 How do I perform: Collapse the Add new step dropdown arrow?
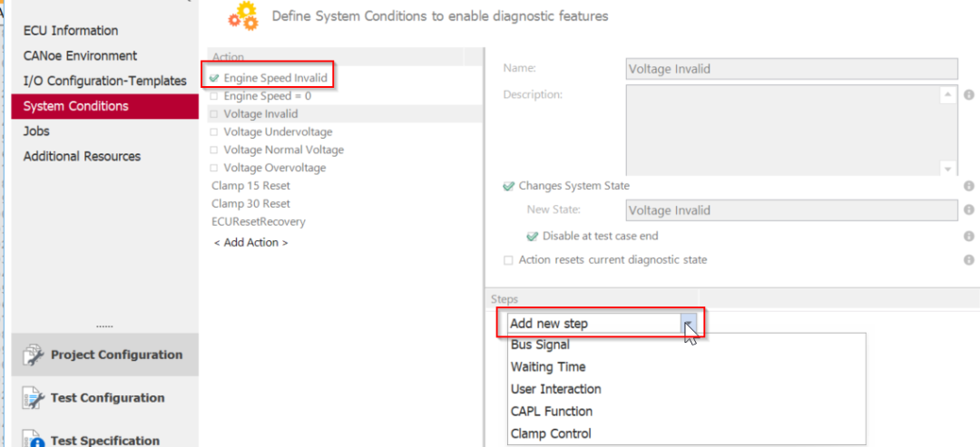tap(690, 324)
